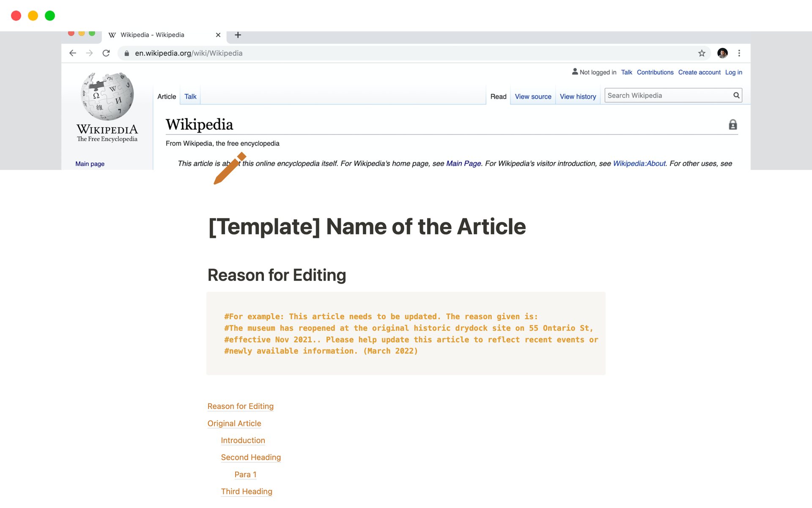Click the Wikipedia search input field
This screenshot has height=508, width=812.
(x=668, y=95)
